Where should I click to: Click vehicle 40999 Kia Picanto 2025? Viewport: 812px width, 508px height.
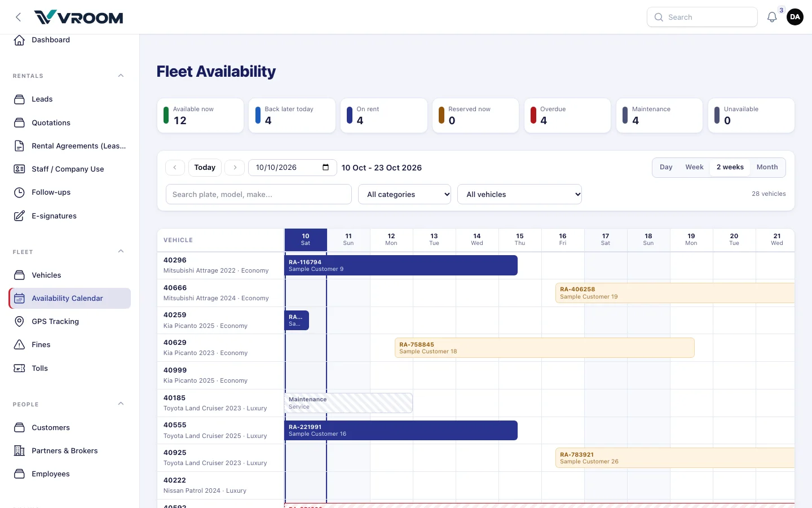point(220,375)
